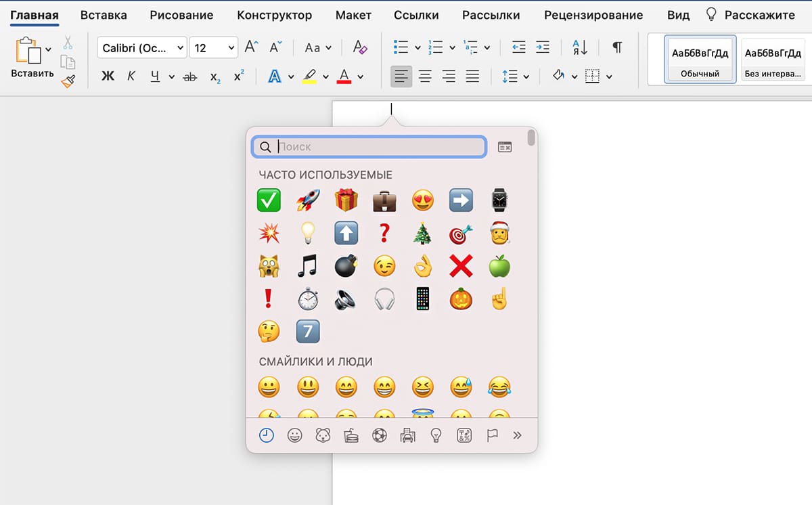This screenshot has width=812, height=505.
Task: Click the Format Painter brush icon
Action: click(68, 81)
